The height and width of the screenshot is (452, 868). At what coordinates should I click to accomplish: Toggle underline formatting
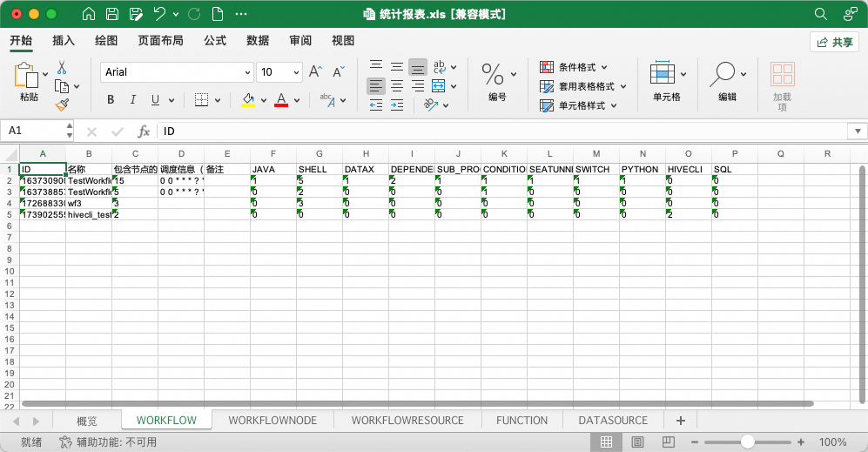[x=156, y=99]
